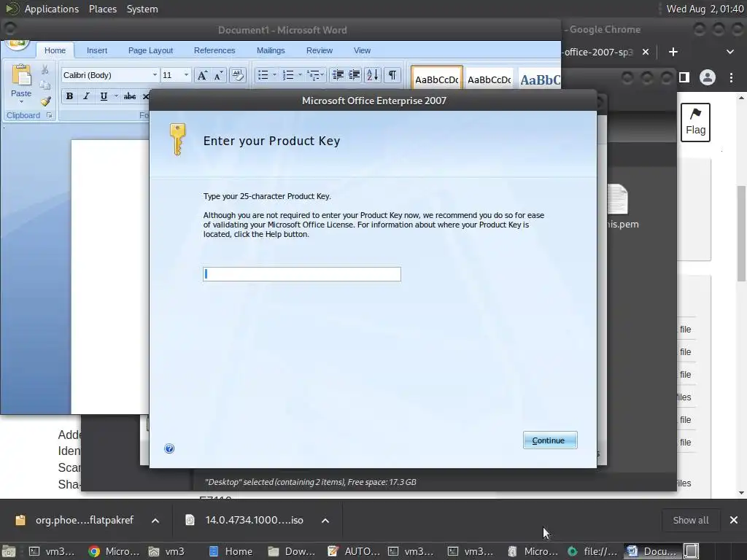Click the Bullets list icon
Image resolution: width=747 pixels, height=560 pixels.
click(x=263, y=75)
